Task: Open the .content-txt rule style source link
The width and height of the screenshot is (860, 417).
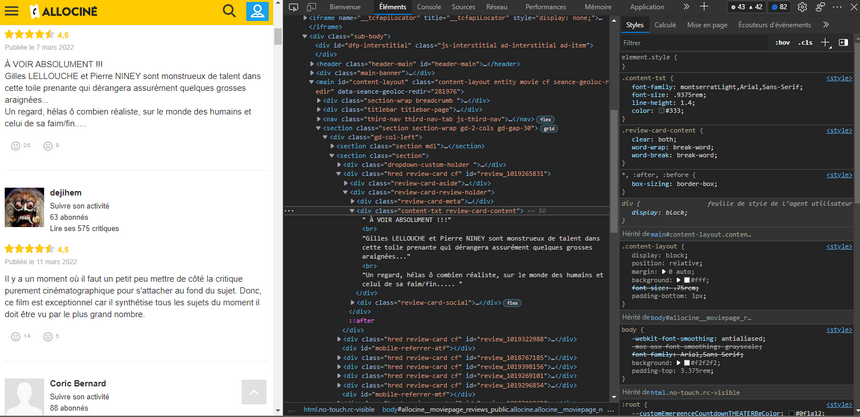Action: 839,78
